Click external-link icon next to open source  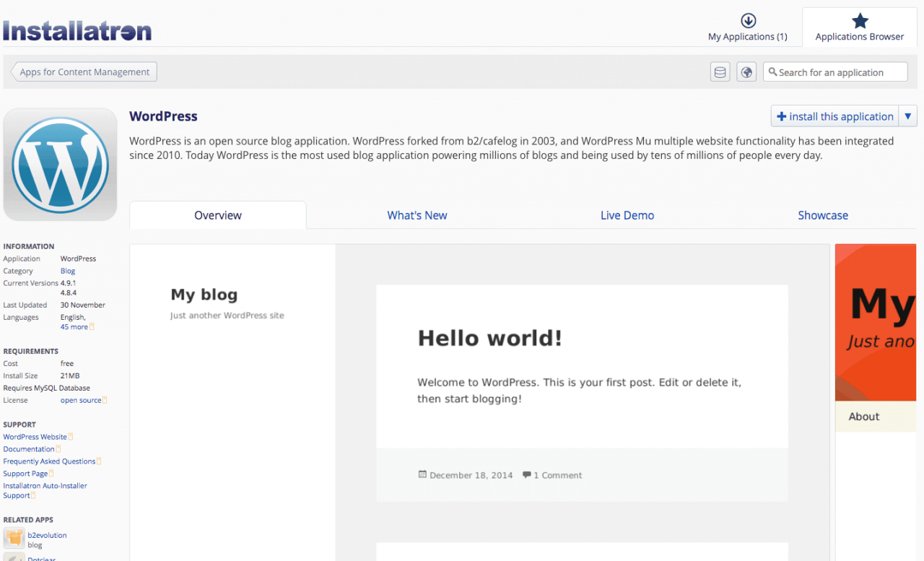(x=105, y=400)
